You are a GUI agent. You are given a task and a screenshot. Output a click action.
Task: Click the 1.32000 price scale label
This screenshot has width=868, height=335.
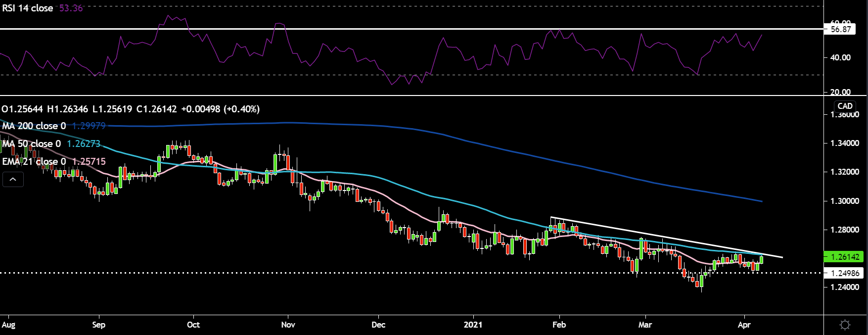[845, 172]
